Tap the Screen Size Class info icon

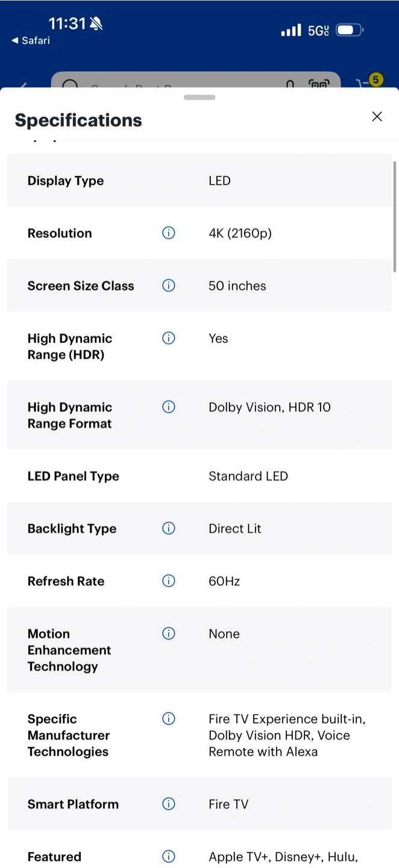click(169, 286)
